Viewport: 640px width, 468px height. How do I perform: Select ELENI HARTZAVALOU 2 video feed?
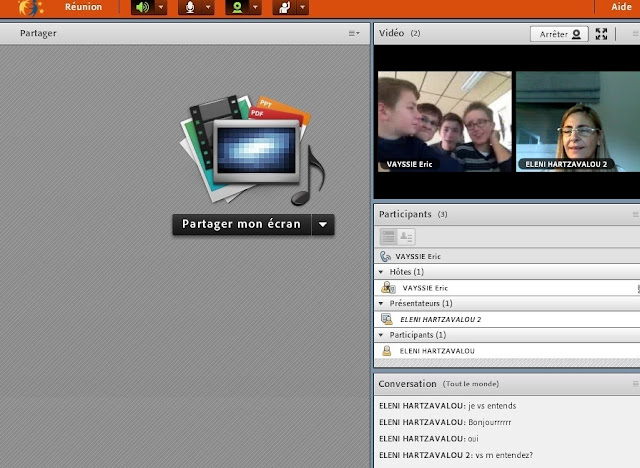578,122
